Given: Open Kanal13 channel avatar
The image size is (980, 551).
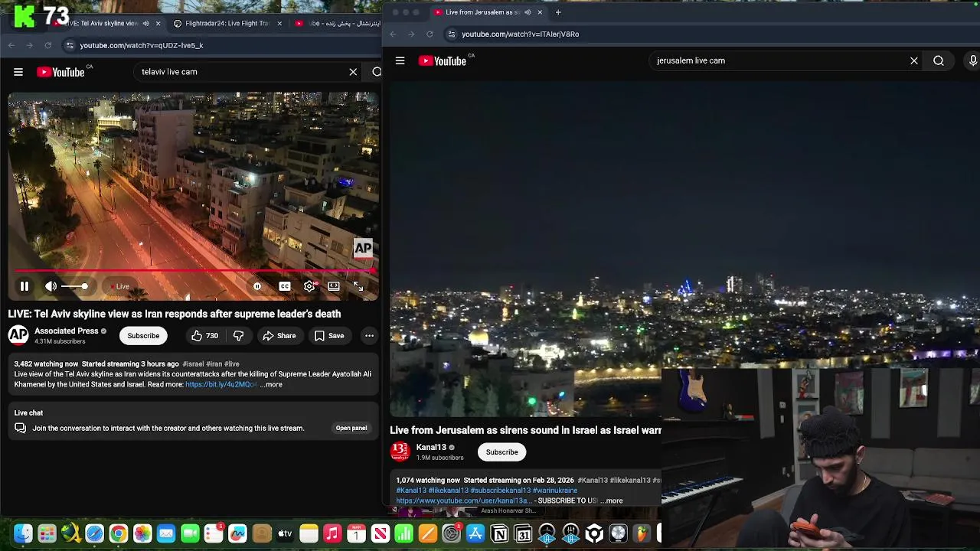Looking at the screenshot, I should coord(400,452).
